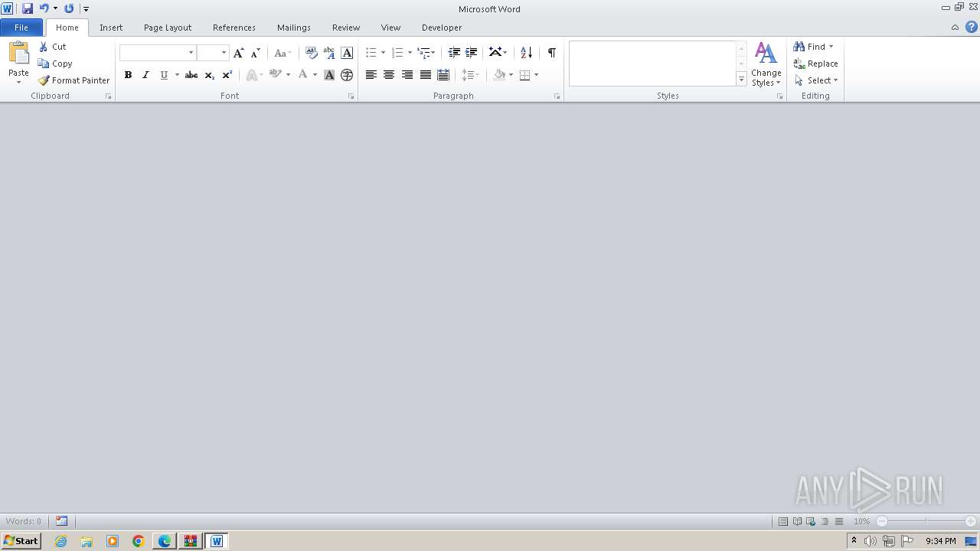Toggle Superscript formatting
This screenshot has width=980, height=551.
[227, 75]
